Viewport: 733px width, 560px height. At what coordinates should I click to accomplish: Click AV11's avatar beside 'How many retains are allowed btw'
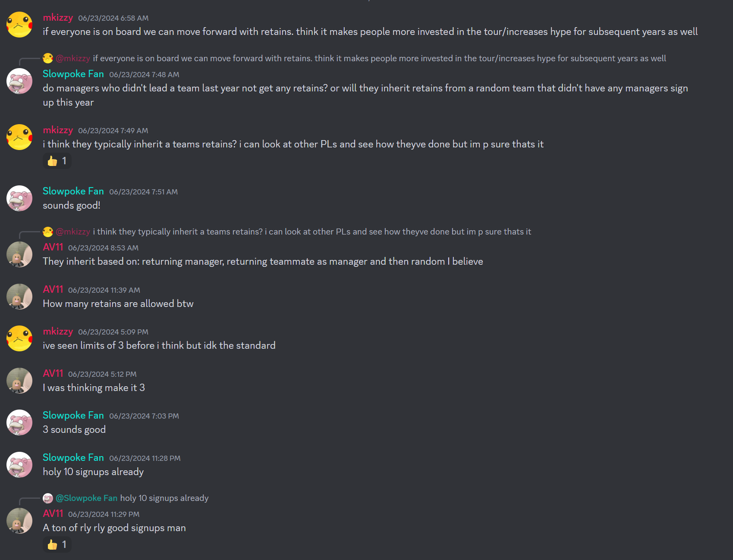pyautogui.click(x=19, y=297)
